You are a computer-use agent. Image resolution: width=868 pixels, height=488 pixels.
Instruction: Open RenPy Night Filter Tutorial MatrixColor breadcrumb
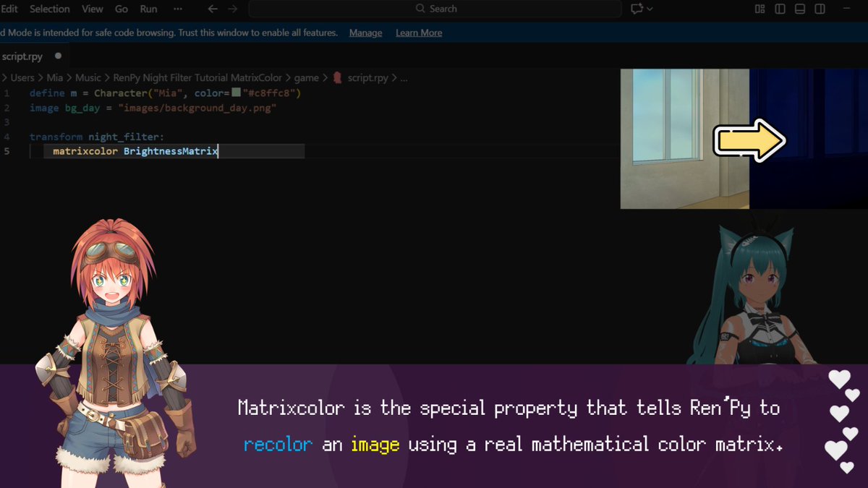point(197,77)
